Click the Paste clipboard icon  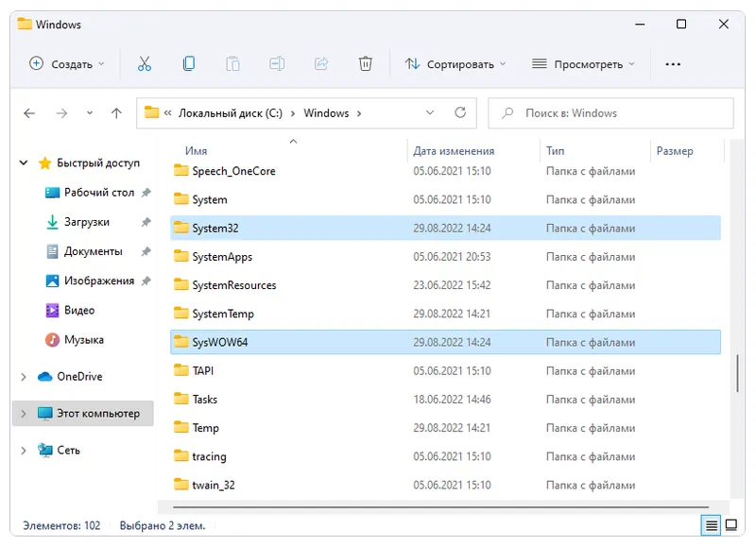click(232, 63)
